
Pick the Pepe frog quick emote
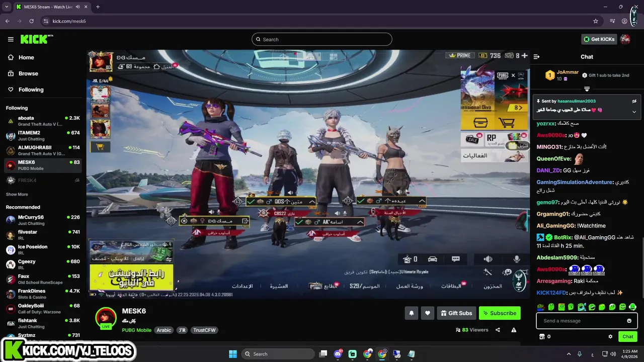tap(541, 307)
